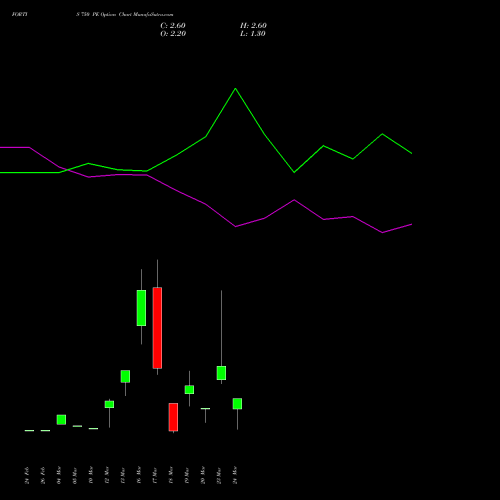Click the high value H: 2.60

(253, 26)
